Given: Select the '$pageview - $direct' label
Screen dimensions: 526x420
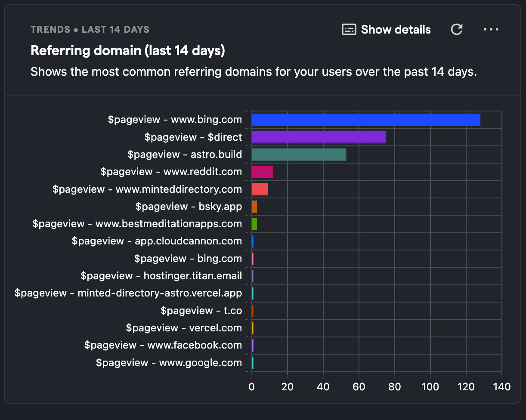Looking at the screenshot, I should coord(193,137).
